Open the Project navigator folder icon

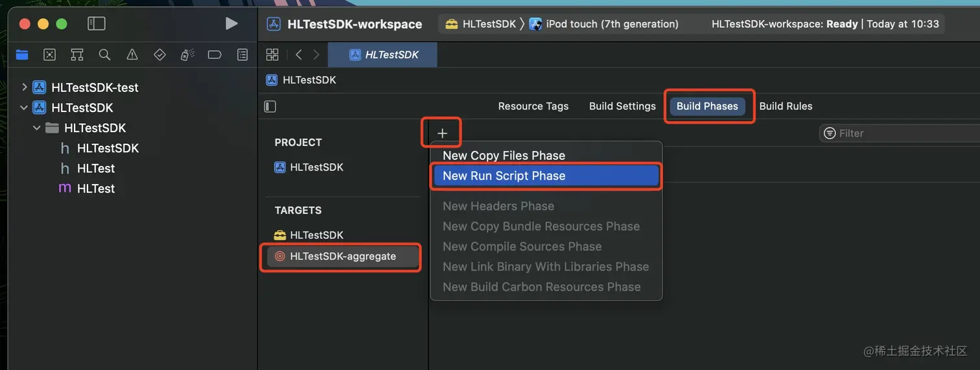pos(22,54)
